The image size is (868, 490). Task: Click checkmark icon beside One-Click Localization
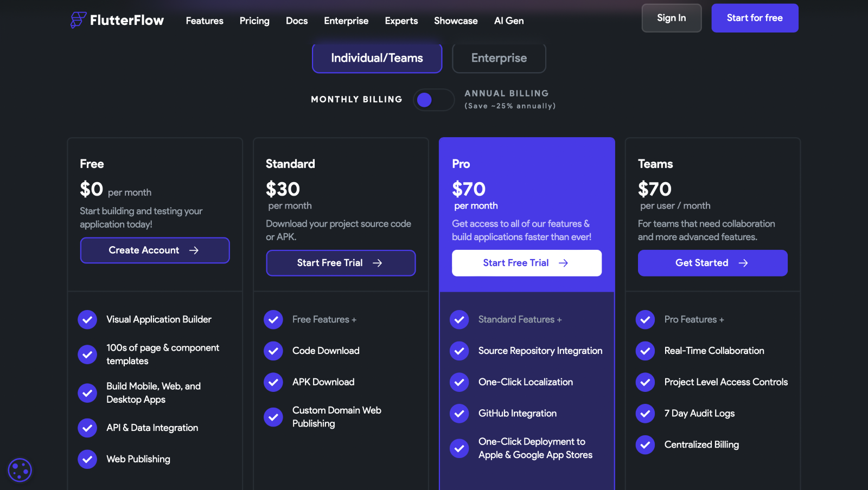tap(459, 382)
